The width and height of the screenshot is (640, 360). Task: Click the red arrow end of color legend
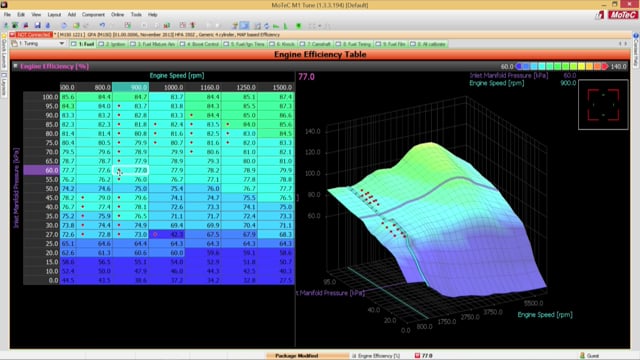[x=605, y=66]
